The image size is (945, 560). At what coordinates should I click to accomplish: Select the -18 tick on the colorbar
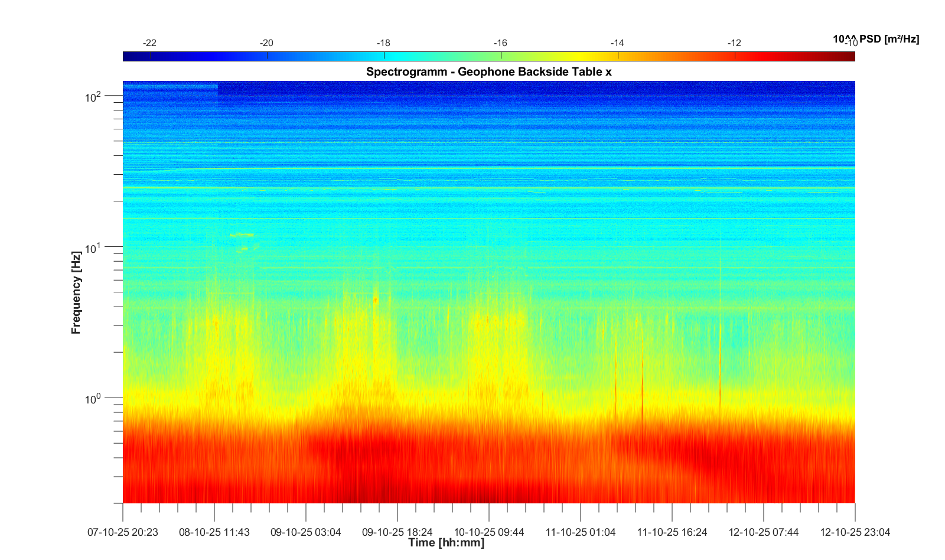(384, 43)
